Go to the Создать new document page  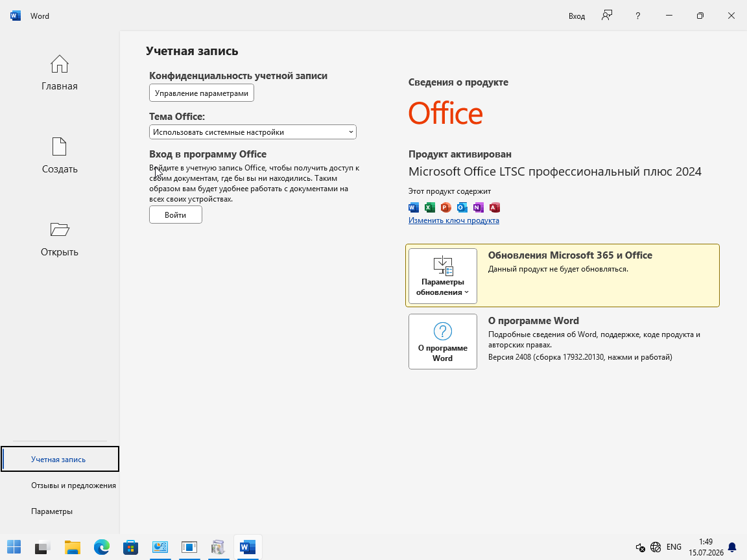coord(60,156)
